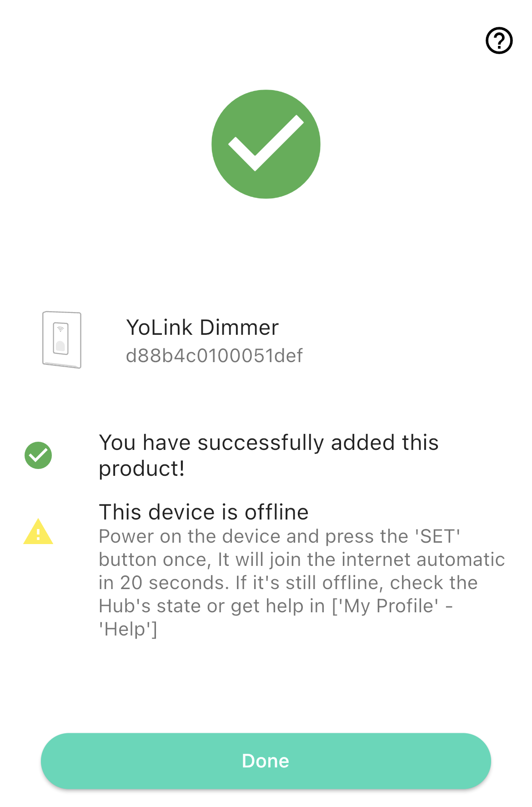Tap the word 'product!' in the success message
Screen dimensions: 532x807
coord(142,469)
